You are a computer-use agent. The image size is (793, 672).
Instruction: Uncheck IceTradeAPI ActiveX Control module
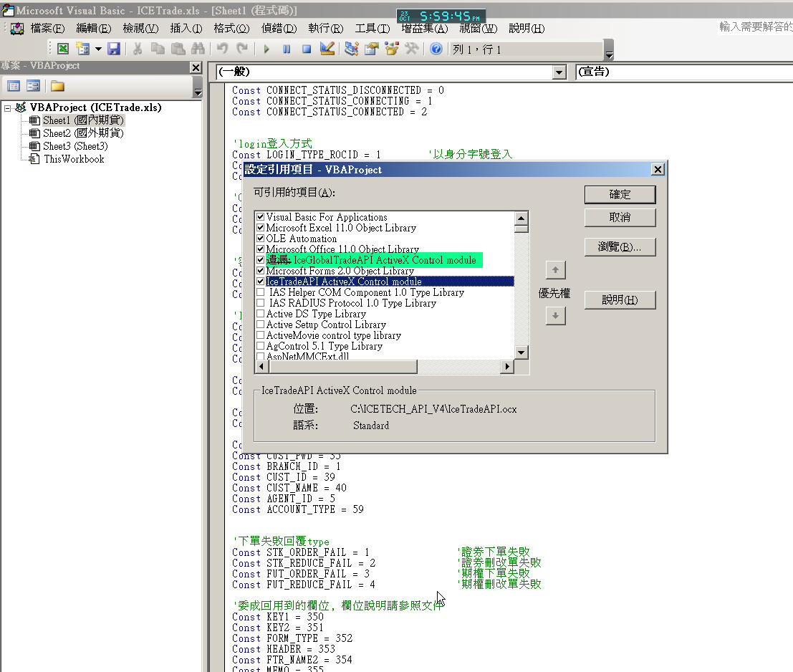click(261, 281)
